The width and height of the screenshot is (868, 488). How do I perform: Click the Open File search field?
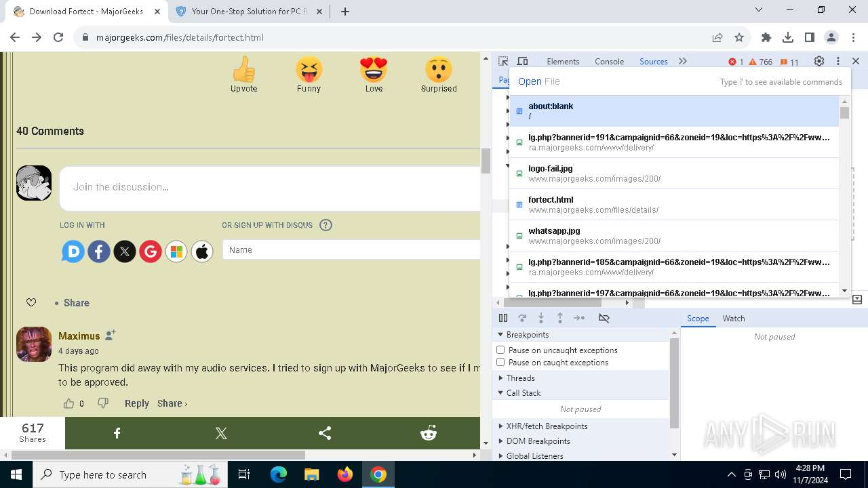tap(679, 81)
